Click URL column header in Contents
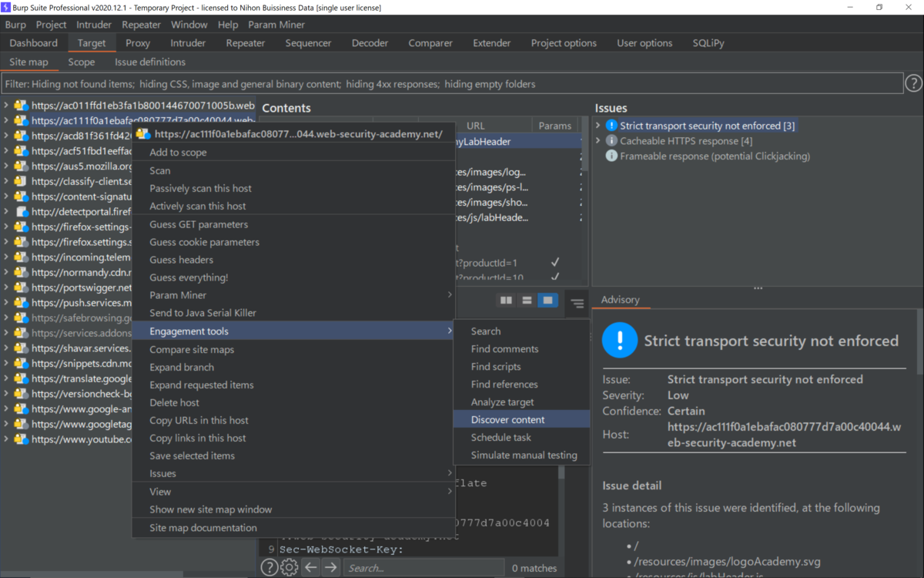The height and width of the screenshot is (578, 924). click(476, 126)
